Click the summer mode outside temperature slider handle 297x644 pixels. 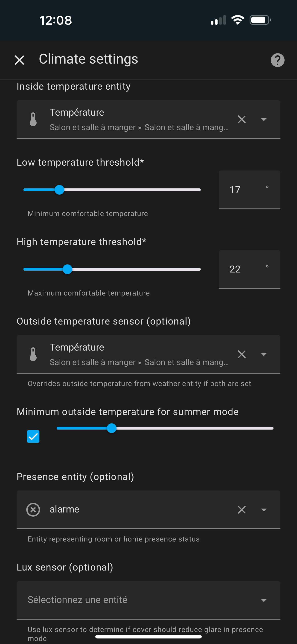111,428
